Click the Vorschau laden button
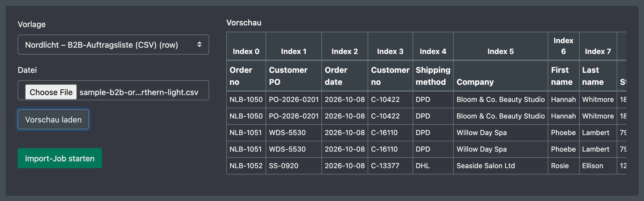This screenshot has height=201, width=644. 53,119
